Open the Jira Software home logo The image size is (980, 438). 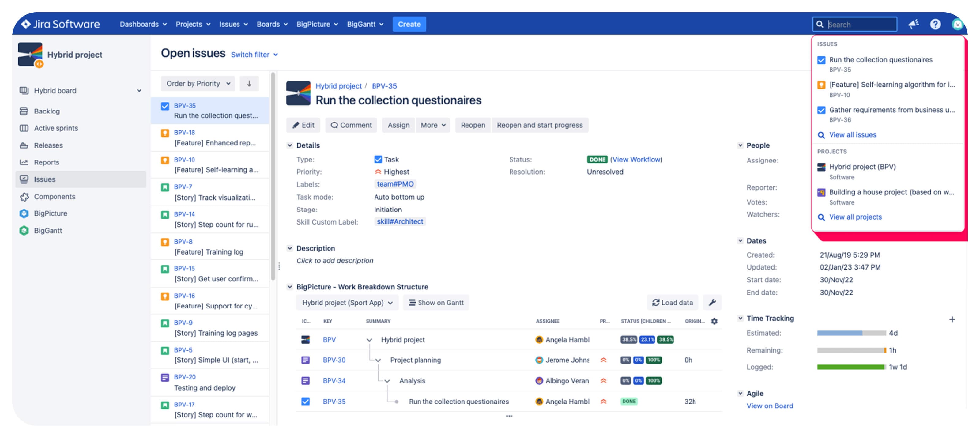pyautogui.click(x=61, y=24)
